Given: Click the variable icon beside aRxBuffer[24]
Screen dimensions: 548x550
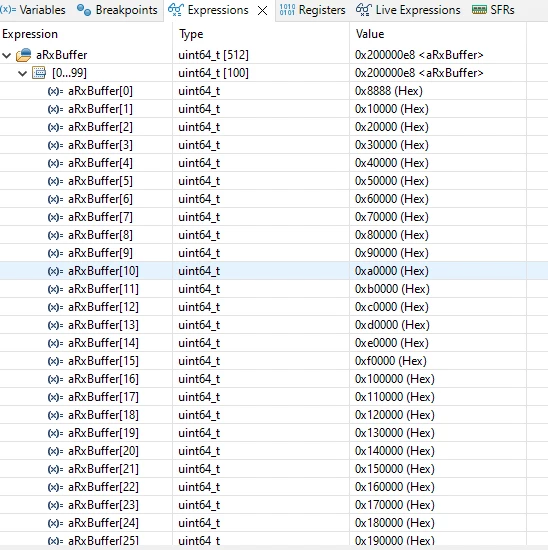Looking at the screenshot, I should (x=55, y=523).
